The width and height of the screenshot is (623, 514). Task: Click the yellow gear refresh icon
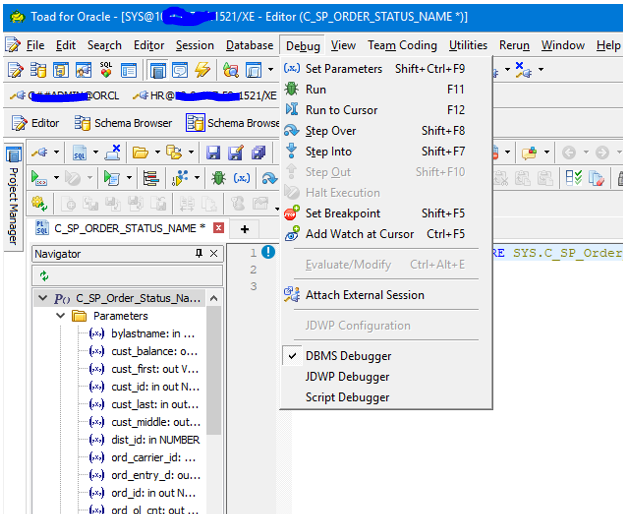click(x=39, y=204)
